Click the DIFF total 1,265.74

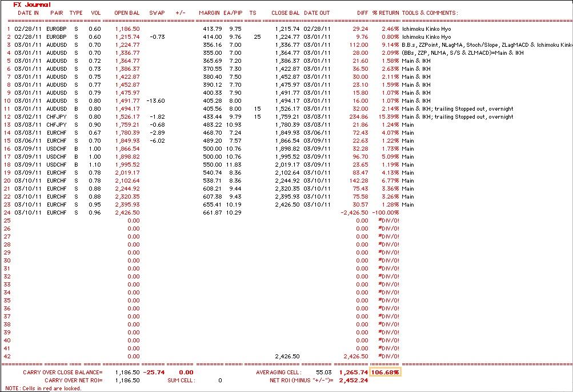point(354,373)
